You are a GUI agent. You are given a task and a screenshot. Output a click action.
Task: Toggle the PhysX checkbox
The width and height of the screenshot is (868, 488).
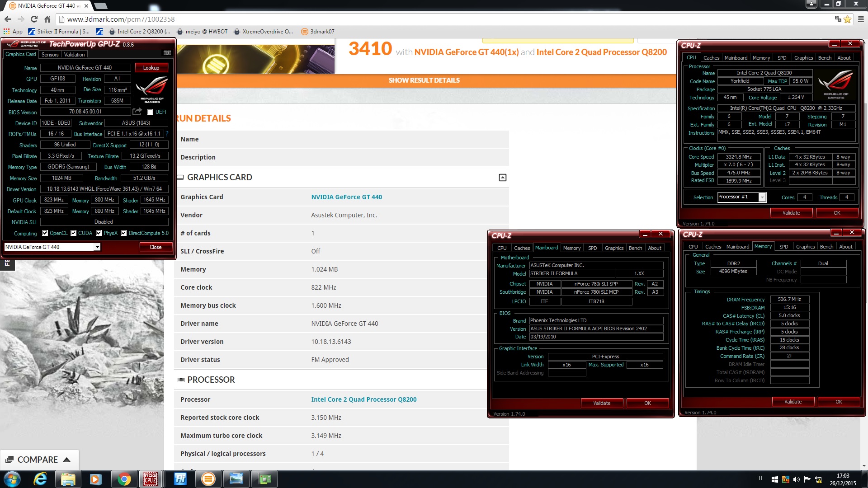point(99,233)
